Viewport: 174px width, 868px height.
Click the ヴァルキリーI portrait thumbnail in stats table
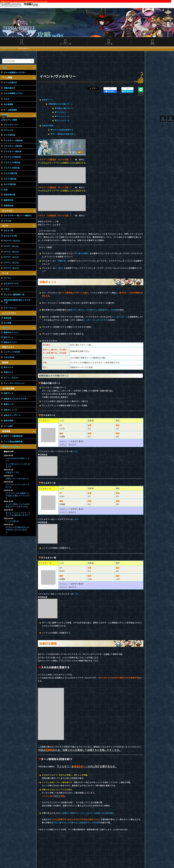click(48, 435)
